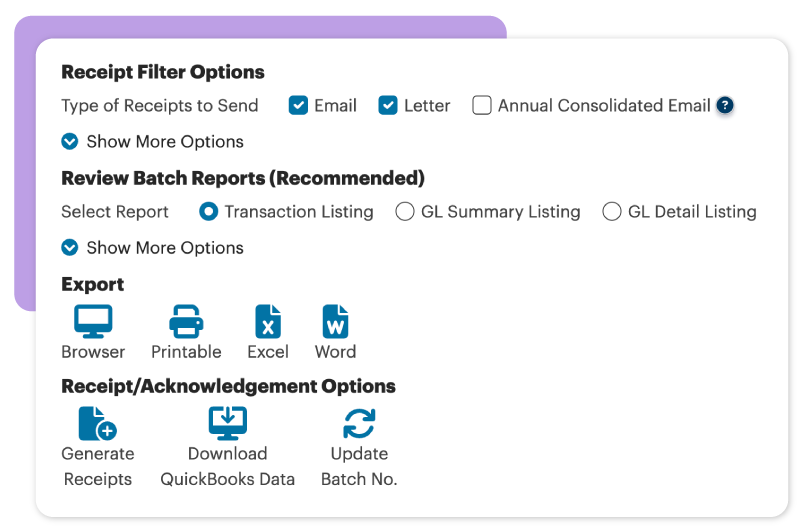
Task: Choose GL Summary Listing radio option
Action: (x=405, y=212)
